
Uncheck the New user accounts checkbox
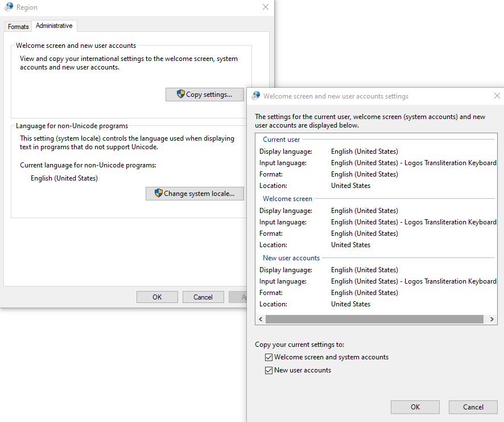[269, 370]
